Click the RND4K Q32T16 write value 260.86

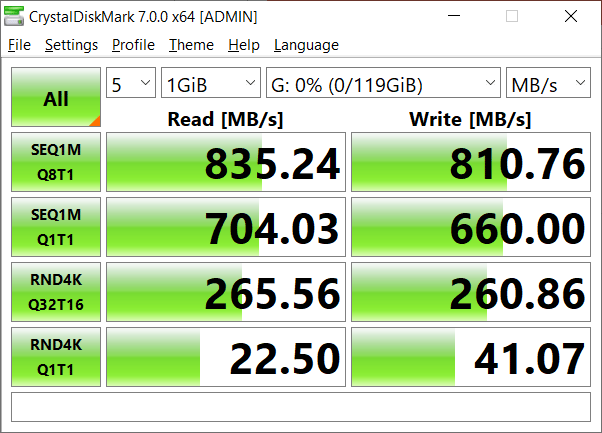[471, 292]
